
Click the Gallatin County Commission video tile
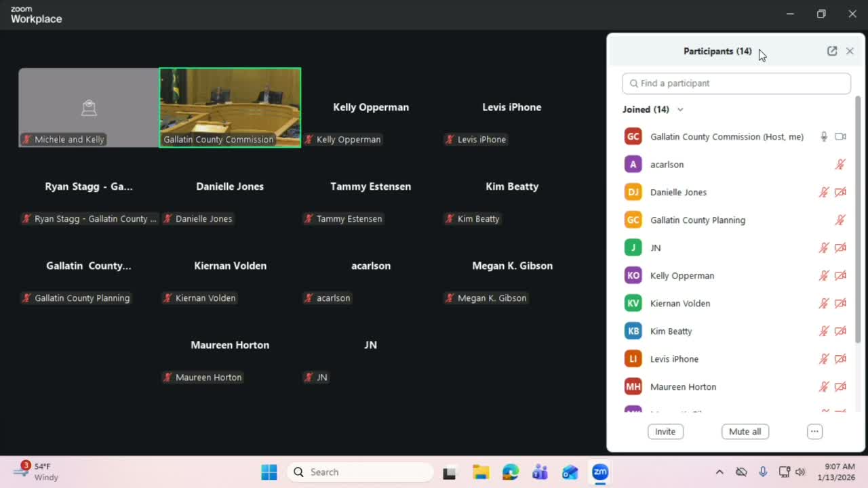230,108
